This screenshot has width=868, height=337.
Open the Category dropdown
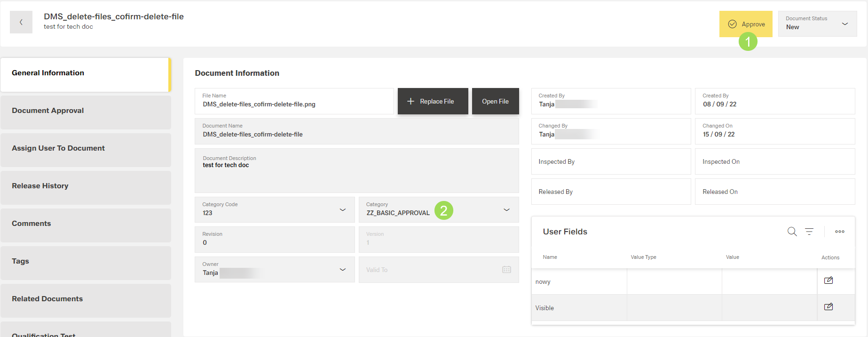(x=506, y=210)
